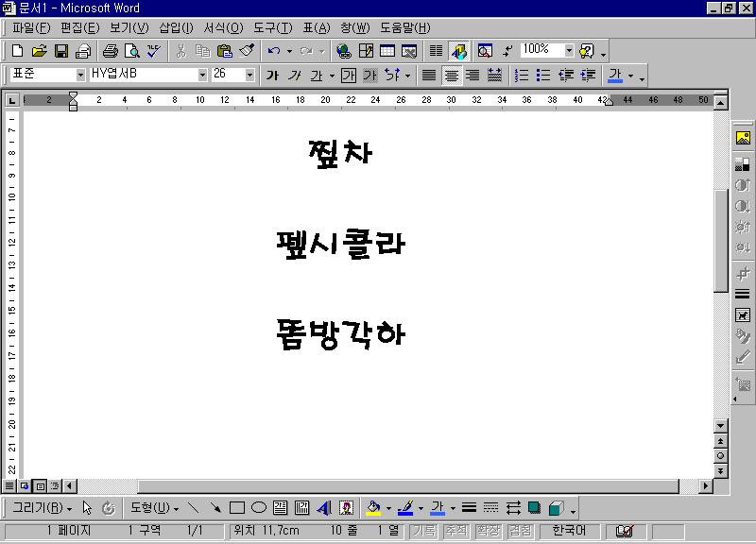Click the Select Browse Object circle button
This screenshot has width=756, height=544.
coord(720,456)
